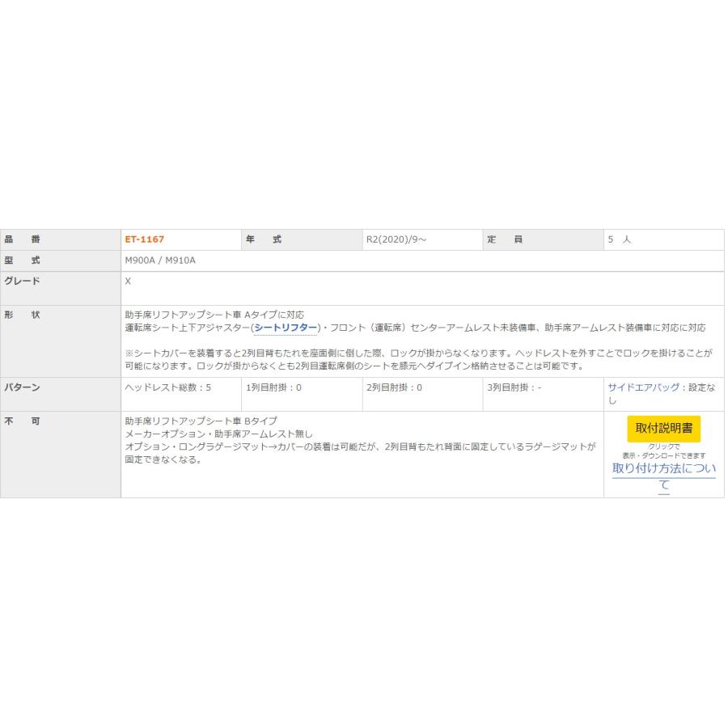This screenshot has height=728, width=728.
Task: Click the 1列目肘掛：0 armrest cell
Action: 275,387
